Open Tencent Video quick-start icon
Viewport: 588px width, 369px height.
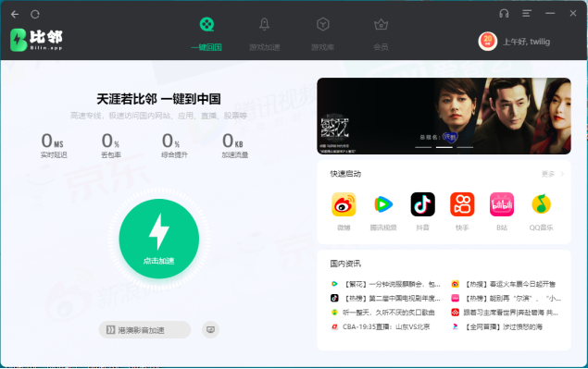click(x=383, y=204)
